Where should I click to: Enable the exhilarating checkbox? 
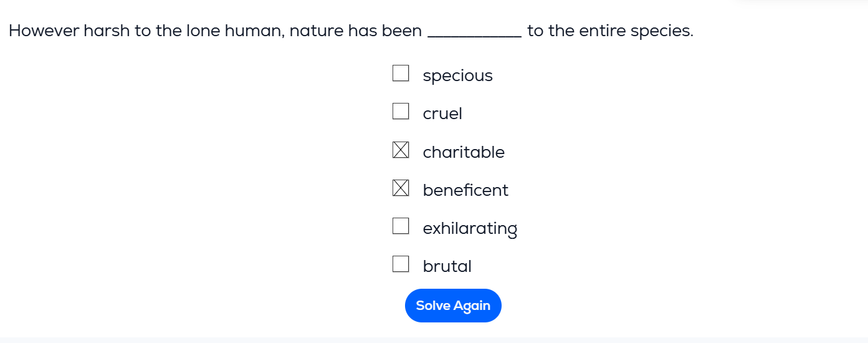pyautogui.click(x=401, y=226)
